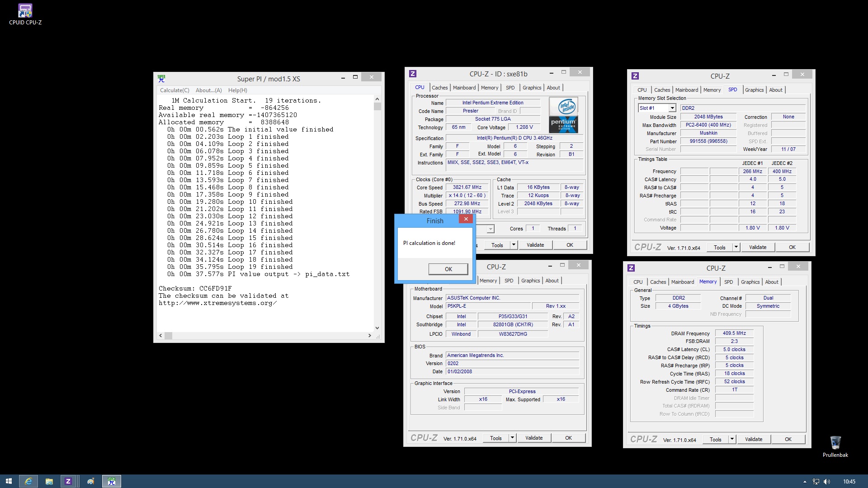
Task: Open Tools dropdown arrow in Mainboard window
Action: [512, 438]
